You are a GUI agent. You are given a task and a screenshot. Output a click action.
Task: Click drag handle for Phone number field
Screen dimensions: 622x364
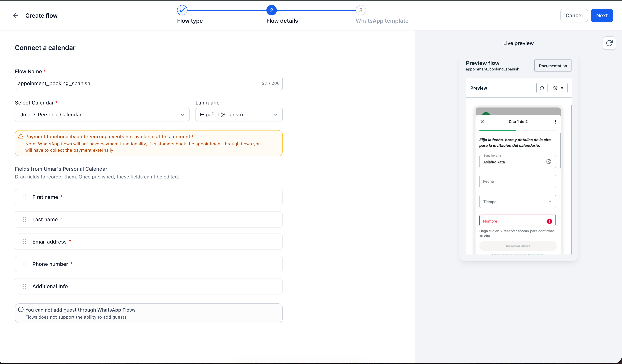click(x=24, y=264)
